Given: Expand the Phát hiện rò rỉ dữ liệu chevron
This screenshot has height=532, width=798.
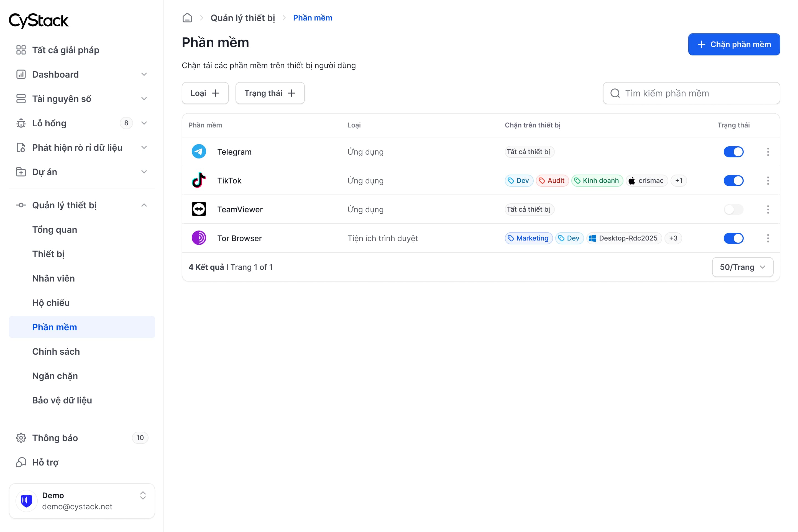Looking at the screenshot, I should 144,148.
